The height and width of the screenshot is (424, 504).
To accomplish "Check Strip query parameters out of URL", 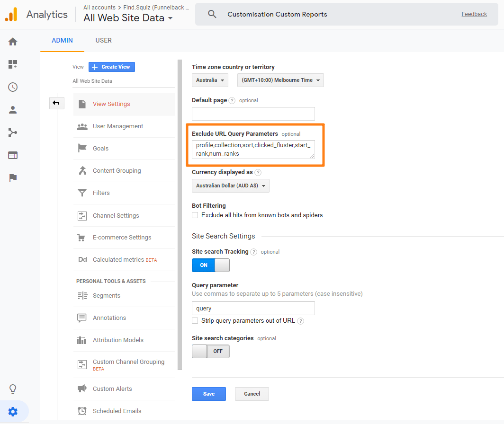I will [x=195, y=320].
